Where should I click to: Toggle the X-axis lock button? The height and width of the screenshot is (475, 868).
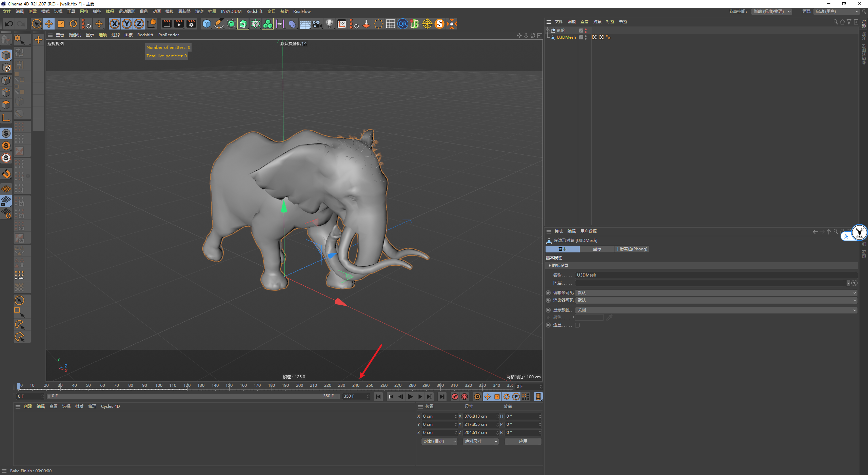coord(115,24)
